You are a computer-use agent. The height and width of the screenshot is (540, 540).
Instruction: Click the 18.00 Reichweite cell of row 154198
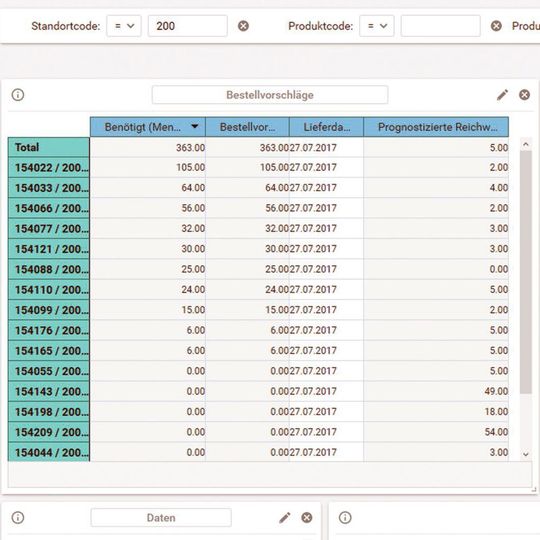point(436,412)
